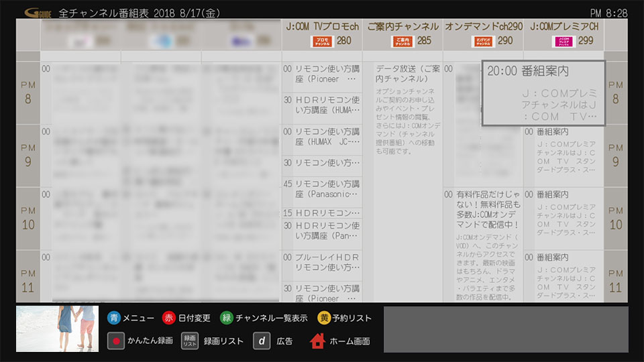Click the beach couple preview thumbnail
Viewport: 644px width, 362px height.
click(57, 328)
